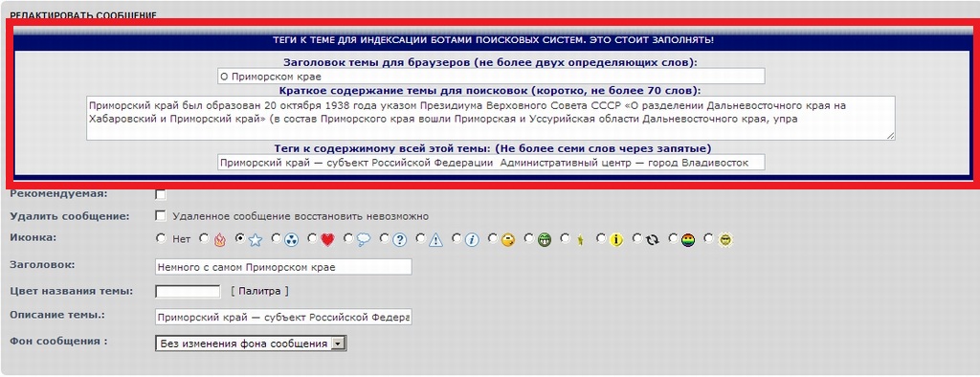Viewport: 980px width, 377px height.
Task: Click the 'Цвет названия темы:' label
Action: coord(71,291)
